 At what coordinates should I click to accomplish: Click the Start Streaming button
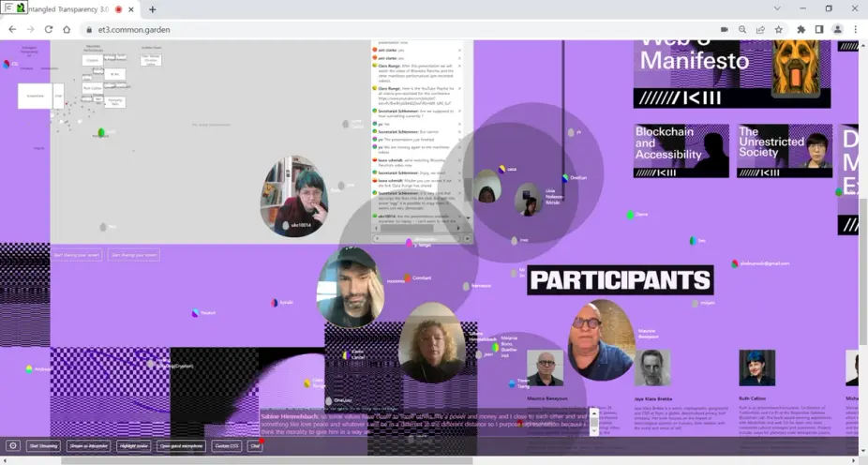43,445
